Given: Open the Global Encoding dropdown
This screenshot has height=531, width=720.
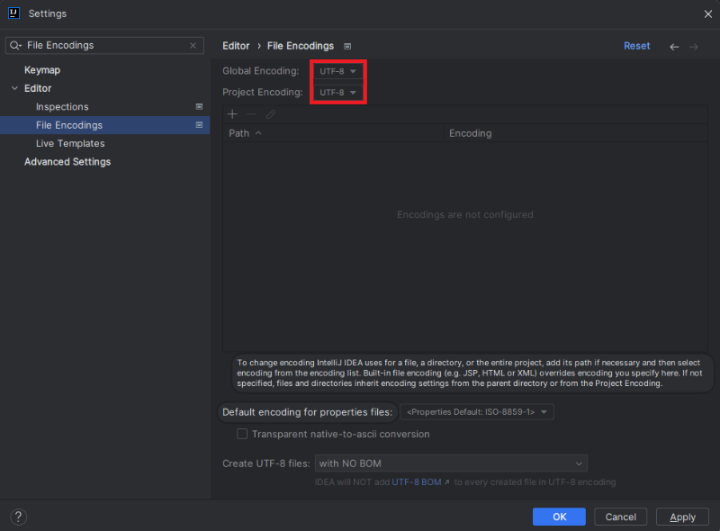Looking at the screenshot, I should [338, 71].
